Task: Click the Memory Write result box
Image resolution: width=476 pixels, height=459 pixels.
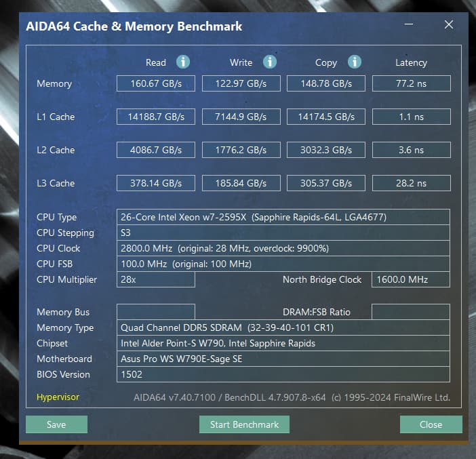Action: (x=241, y=83)
